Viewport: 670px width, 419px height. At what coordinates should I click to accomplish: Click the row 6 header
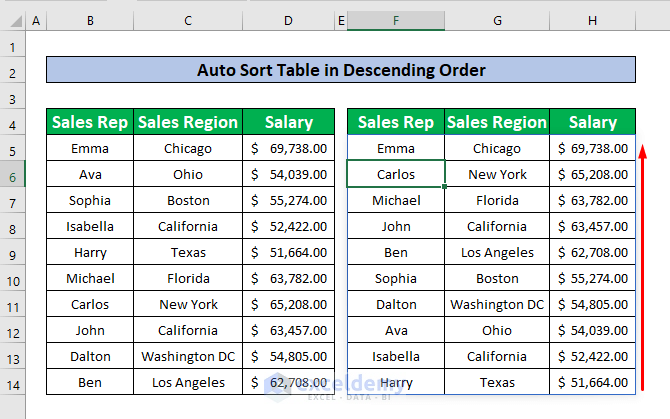click(13, 175)
